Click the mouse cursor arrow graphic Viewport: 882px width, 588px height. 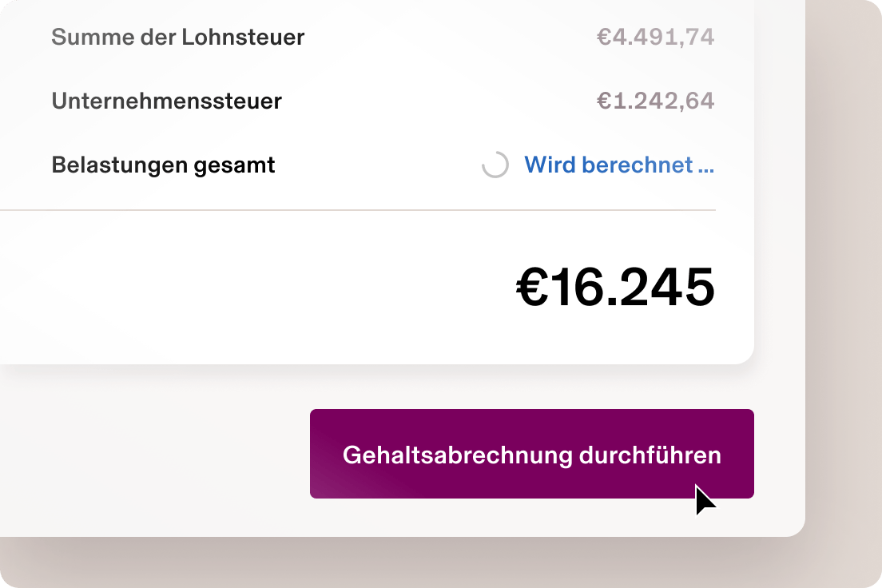(704, 498)
